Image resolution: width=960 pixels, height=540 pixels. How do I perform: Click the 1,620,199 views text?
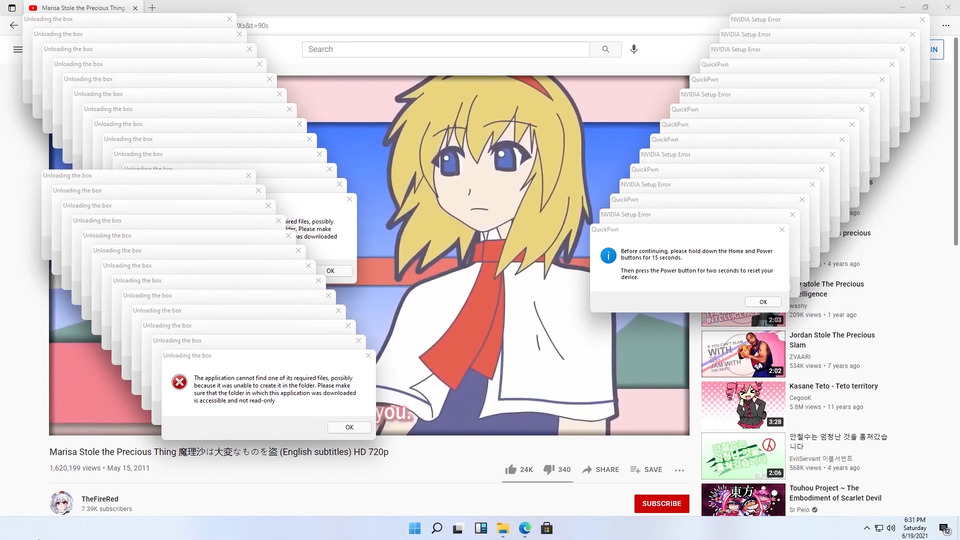75,468
